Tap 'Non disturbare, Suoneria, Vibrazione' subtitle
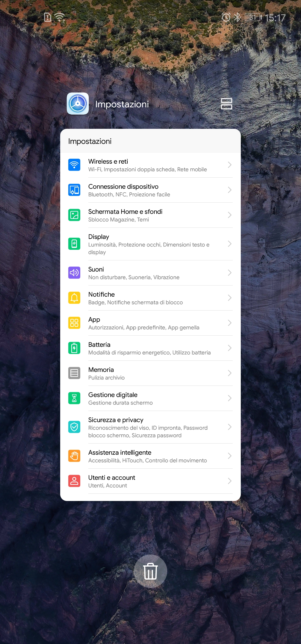Screen dimensions: 301x644 [134, 277]
